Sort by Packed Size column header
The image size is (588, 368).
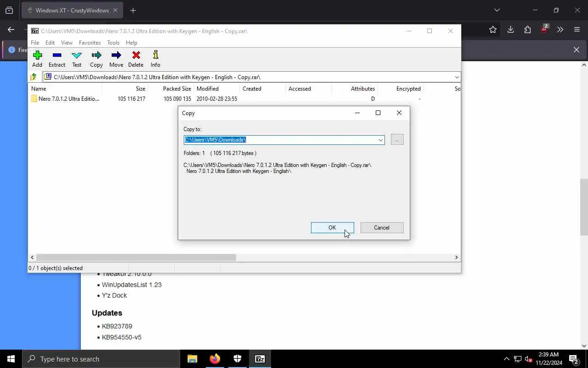tap(171, 89)
